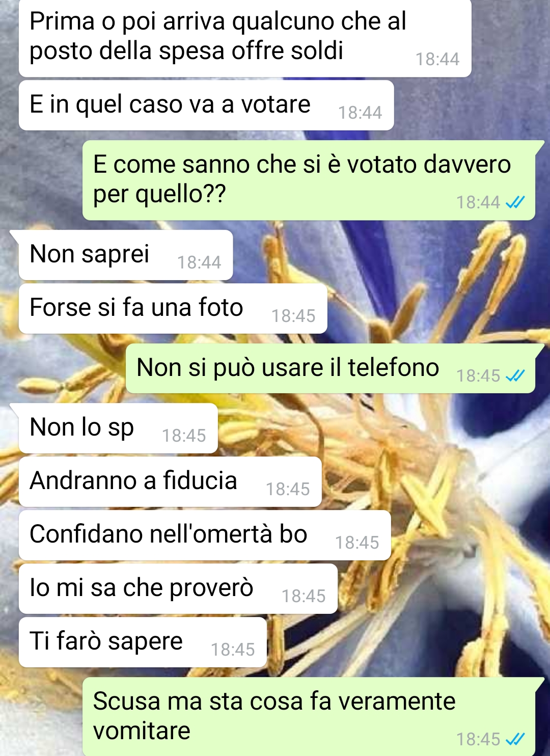
Task: Tap the 'Ti farò sapere' message bubble
Action: coord(143,642)
